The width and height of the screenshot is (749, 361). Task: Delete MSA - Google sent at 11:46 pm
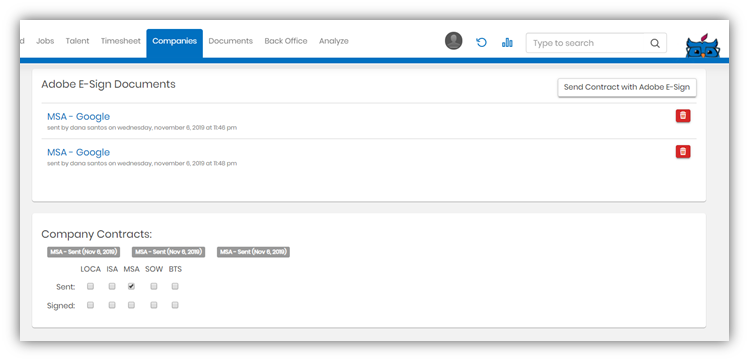(683, 116)
